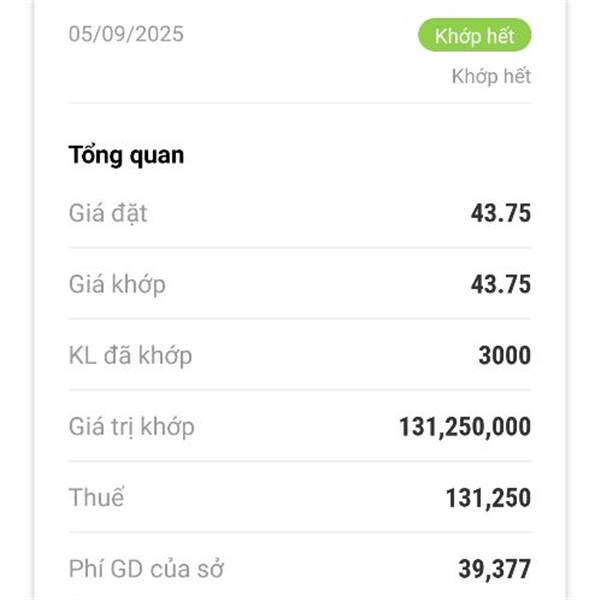Click the left edge of the order card
600x600 pixels.
coord(34,300)
